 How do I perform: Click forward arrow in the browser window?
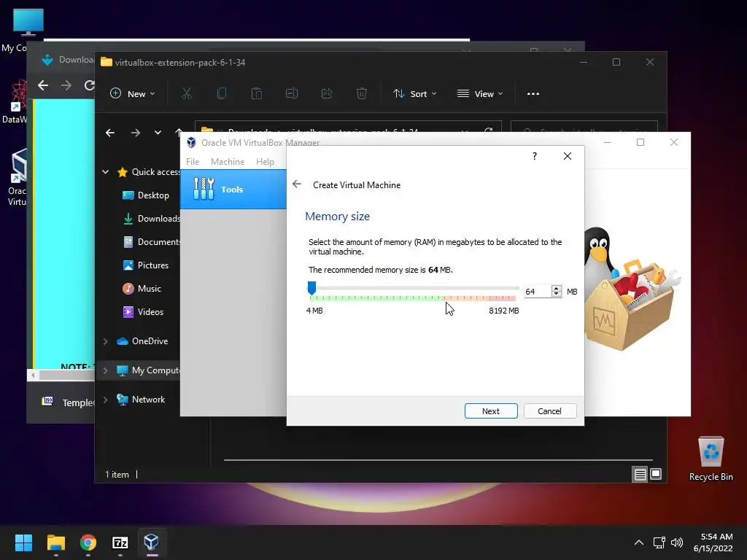click(x=66, y=85)
